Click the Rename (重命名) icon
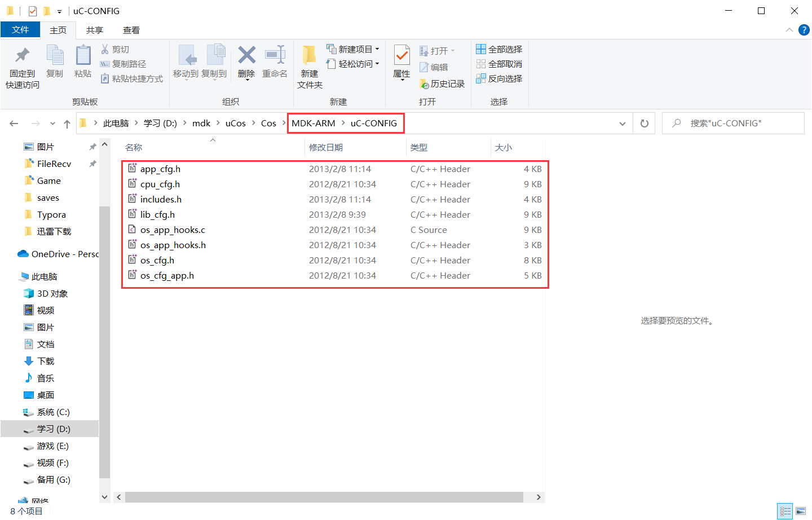 275,55
